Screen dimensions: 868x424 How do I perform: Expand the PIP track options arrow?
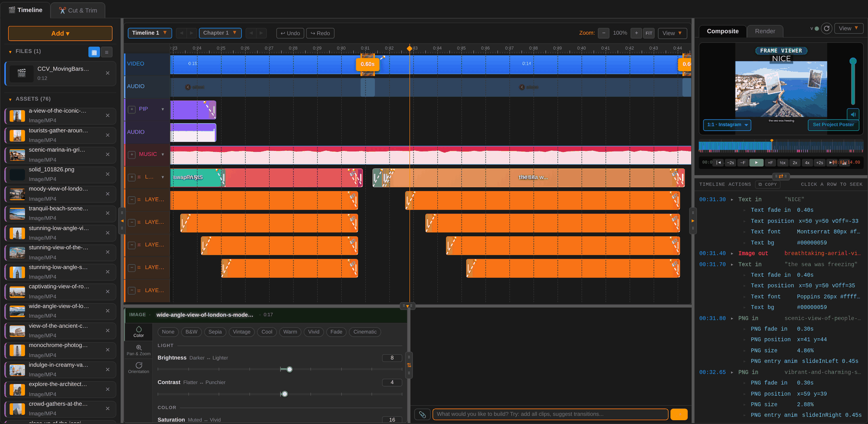[163, 109]
